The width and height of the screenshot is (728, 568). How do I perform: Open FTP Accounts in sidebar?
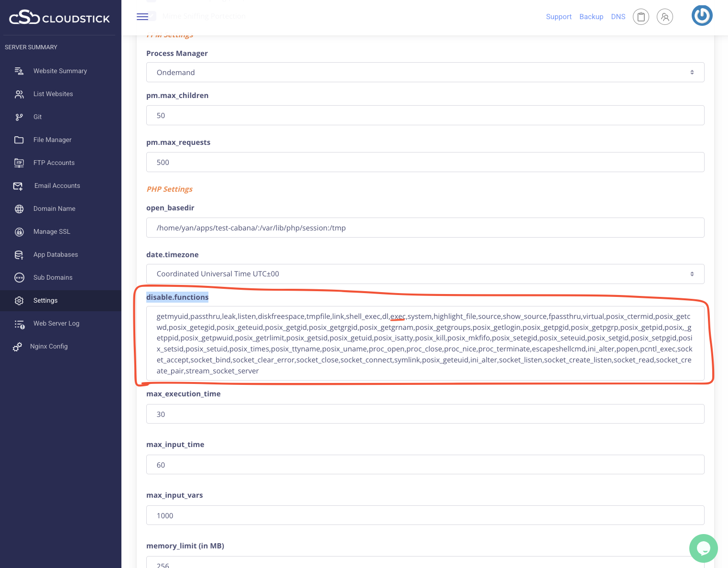point(54,163)
